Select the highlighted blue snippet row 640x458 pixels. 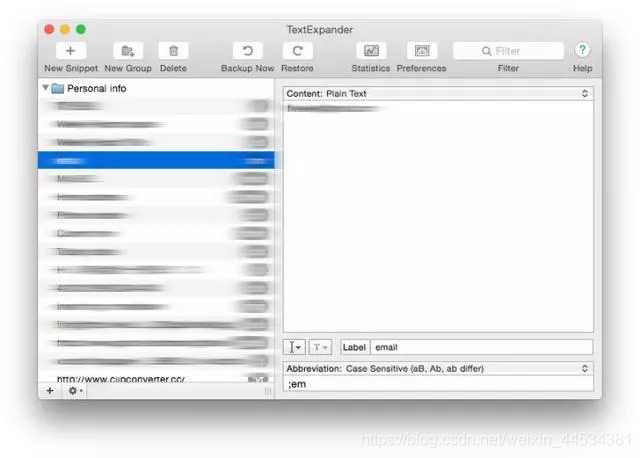point(156,160)
